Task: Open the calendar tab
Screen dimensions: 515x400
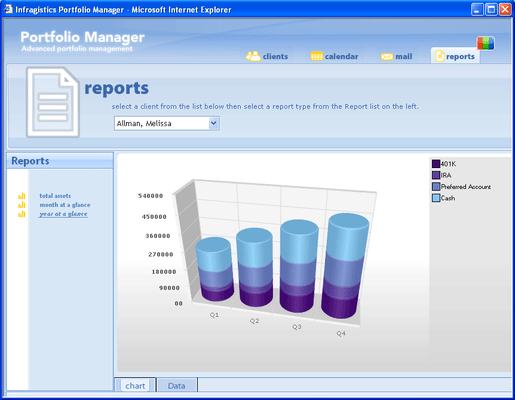Action: coord(334,56)
